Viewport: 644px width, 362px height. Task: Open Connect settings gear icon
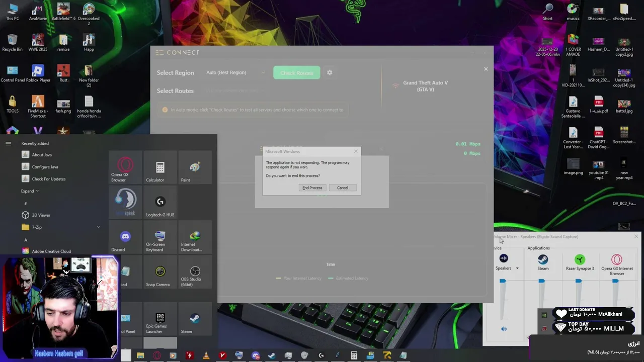coord(330,72)
